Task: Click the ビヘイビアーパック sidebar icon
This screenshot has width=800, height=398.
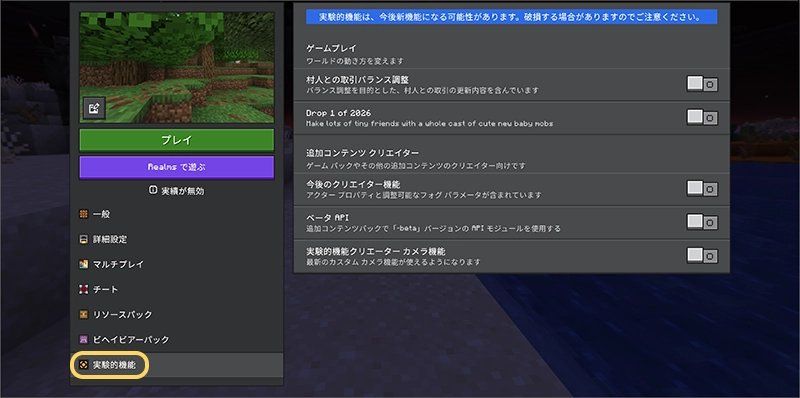Action: (x=84, y=339)
